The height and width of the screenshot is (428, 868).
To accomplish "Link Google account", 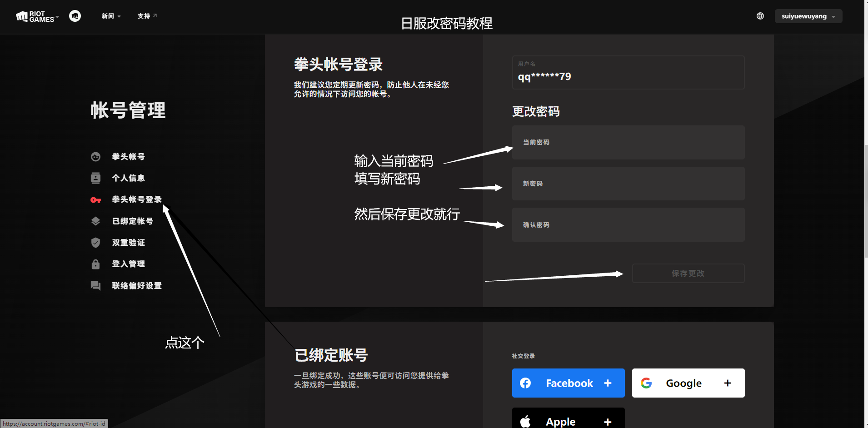I will 688,383.
